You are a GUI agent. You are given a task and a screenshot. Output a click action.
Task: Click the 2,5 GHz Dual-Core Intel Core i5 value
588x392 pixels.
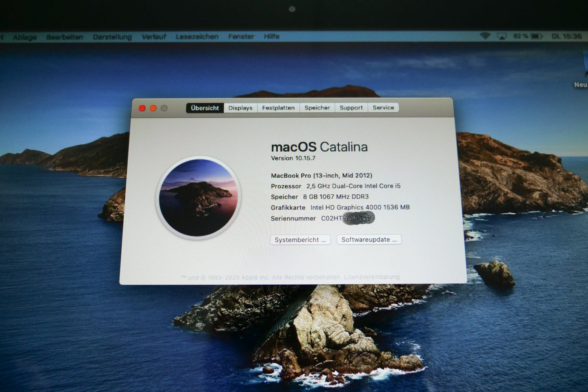click(x=353, y=186)
